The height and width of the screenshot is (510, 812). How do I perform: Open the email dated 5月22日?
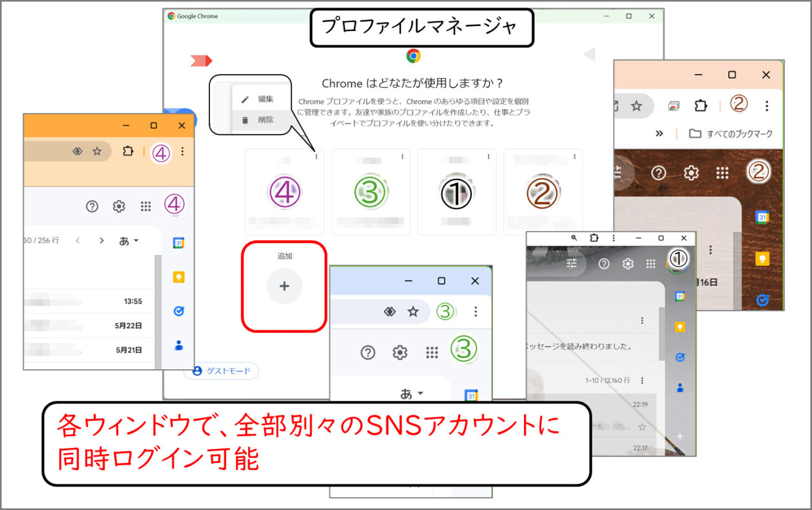point(89,325)
